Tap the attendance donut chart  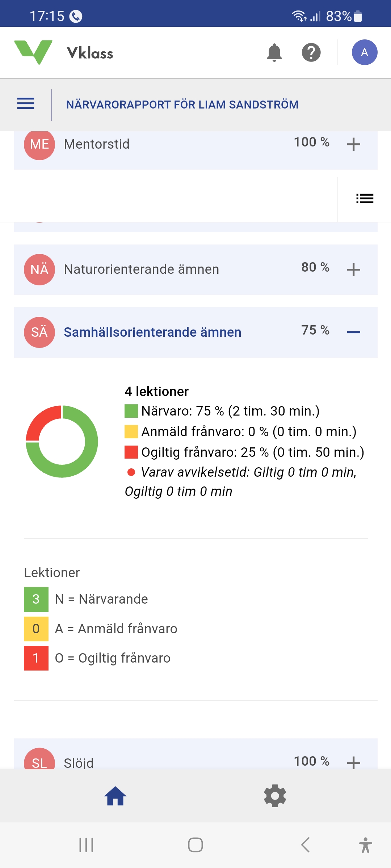[62, 442]
